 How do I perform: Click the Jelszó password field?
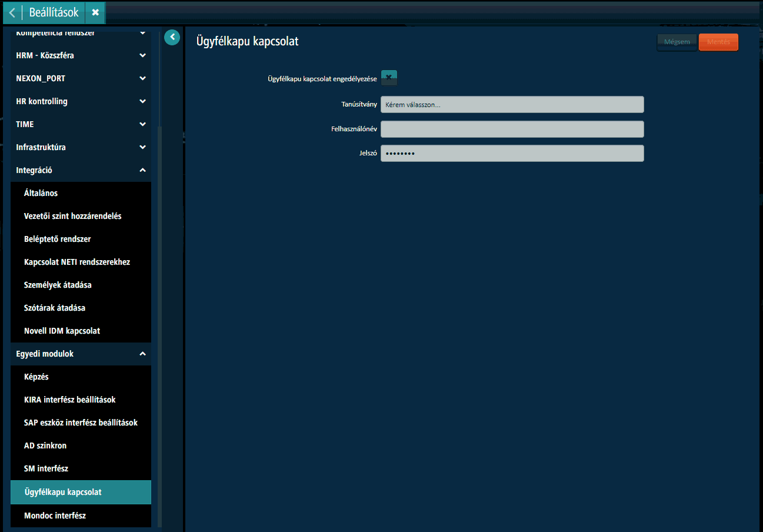[x=512, y=153]
